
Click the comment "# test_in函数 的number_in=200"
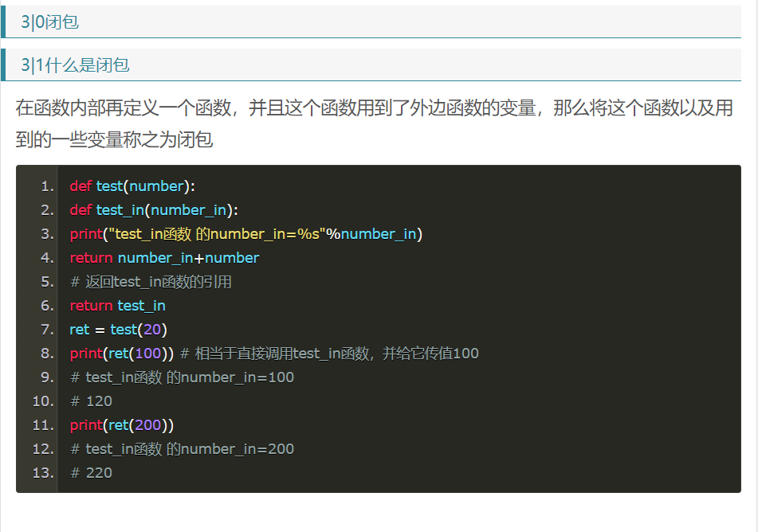pyautogui.click(x=182, y=449)
